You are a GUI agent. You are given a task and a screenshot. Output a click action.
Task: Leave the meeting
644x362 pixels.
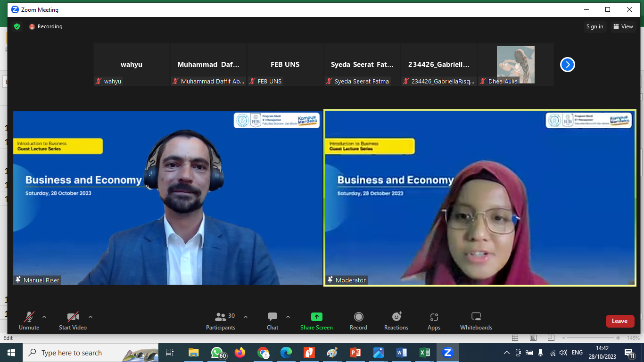[620, 321]
